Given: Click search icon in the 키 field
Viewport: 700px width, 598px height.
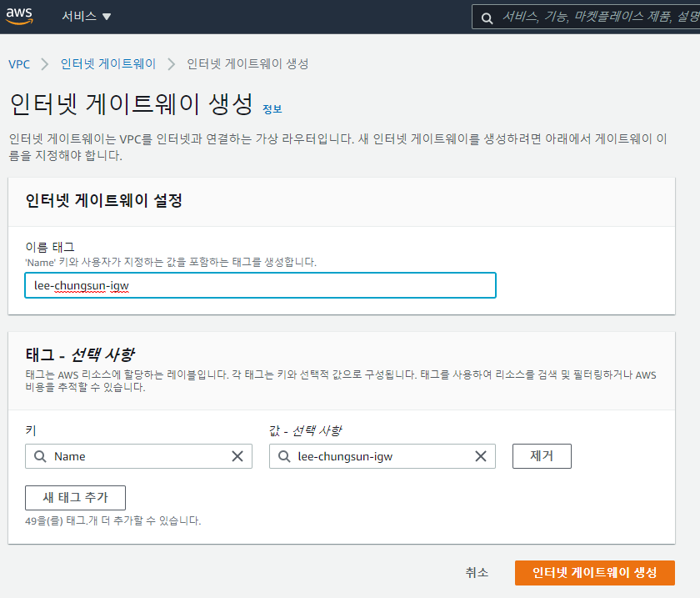Looking at the screenshot, I should point(40,456).
